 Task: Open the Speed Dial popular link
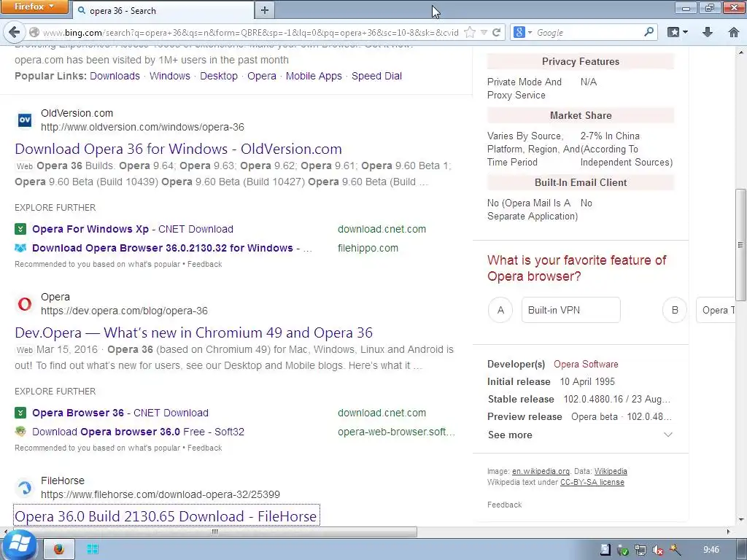[377, 76]
